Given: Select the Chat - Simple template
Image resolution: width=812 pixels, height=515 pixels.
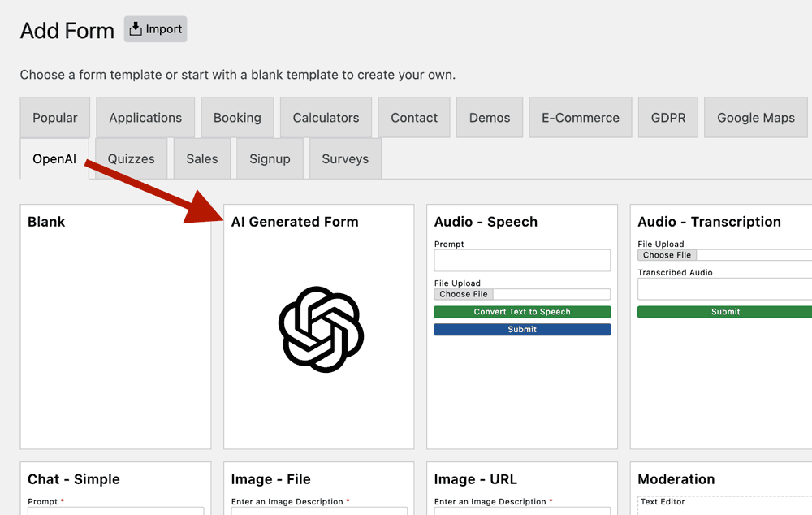Looking at the screenshot, I should 115,488.
